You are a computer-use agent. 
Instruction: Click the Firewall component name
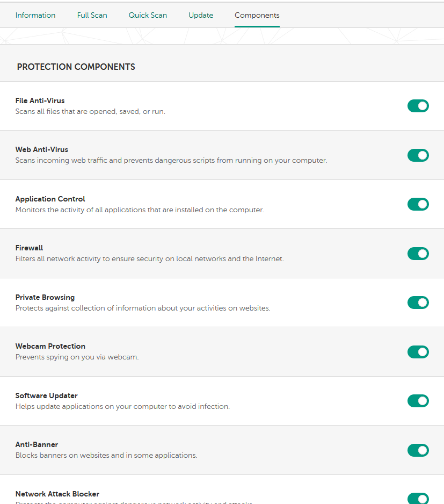[29, 248]
